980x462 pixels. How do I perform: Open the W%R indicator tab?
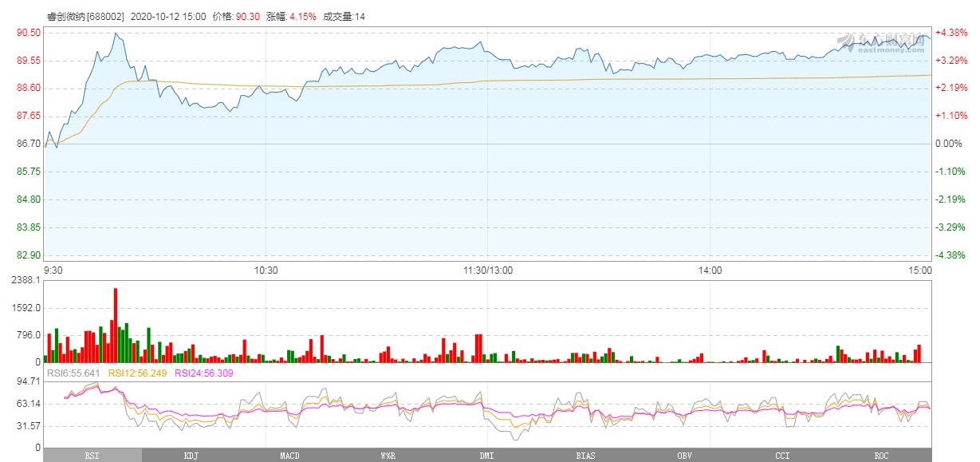pyautogui.click(x=388, y=456)
